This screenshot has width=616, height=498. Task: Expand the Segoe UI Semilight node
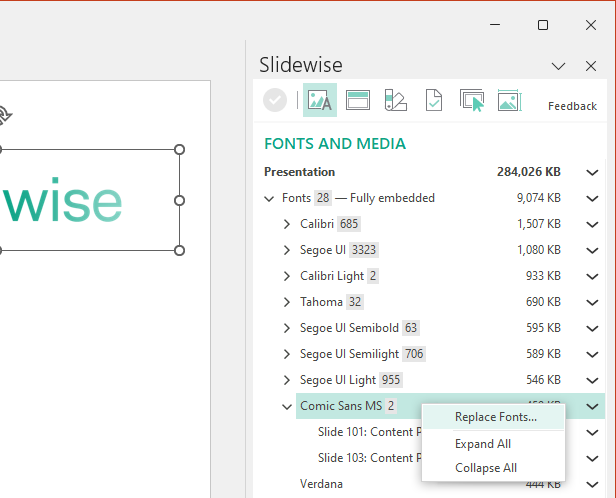click(x=287, y=354)
